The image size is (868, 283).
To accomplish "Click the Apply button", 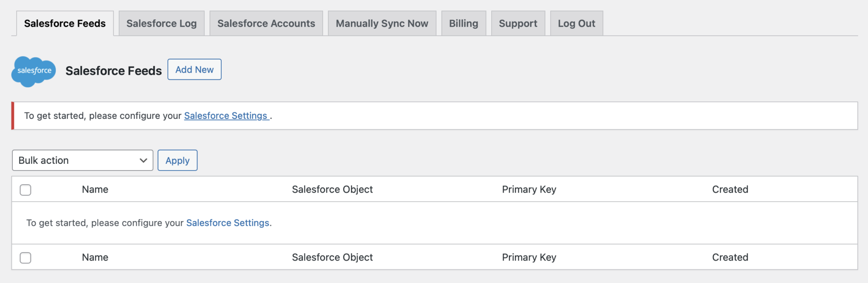I will (x=177, y=160).
